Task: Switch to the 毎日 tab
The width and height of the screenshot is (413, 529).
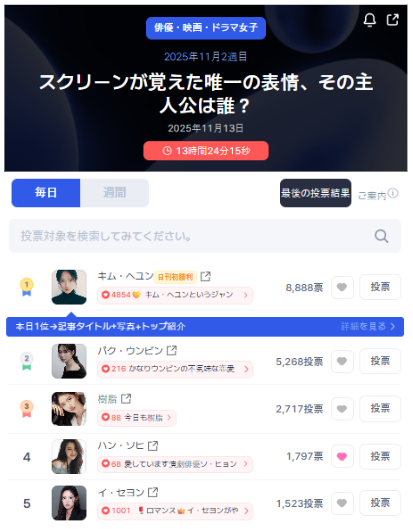Action: tap(46, 193)
